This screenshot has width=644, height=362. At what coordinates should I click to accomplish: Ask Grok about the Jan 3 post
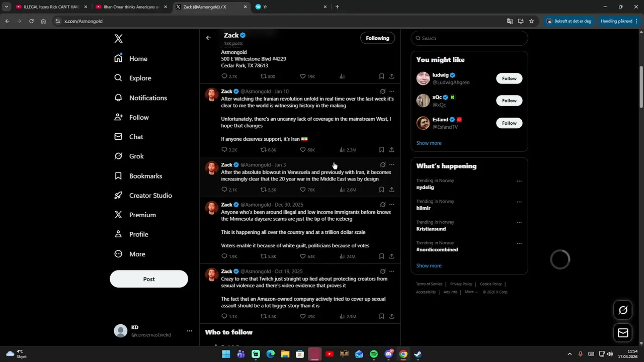pos(382,165)
